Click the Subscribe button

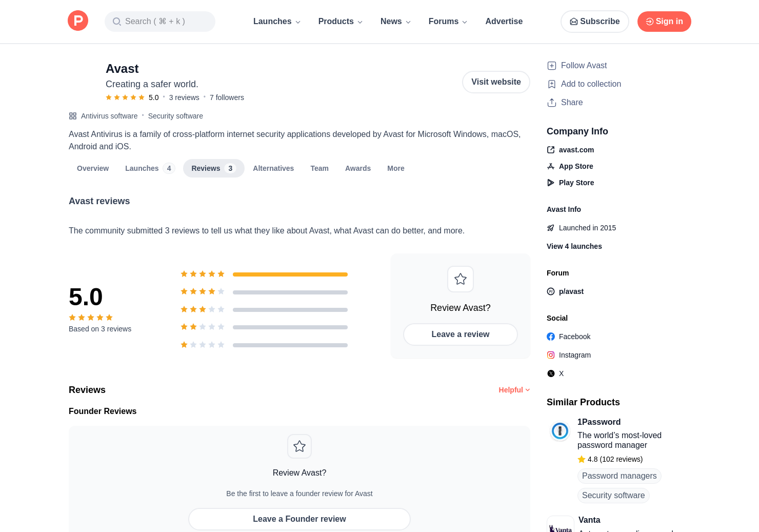(x=595, y=22)
